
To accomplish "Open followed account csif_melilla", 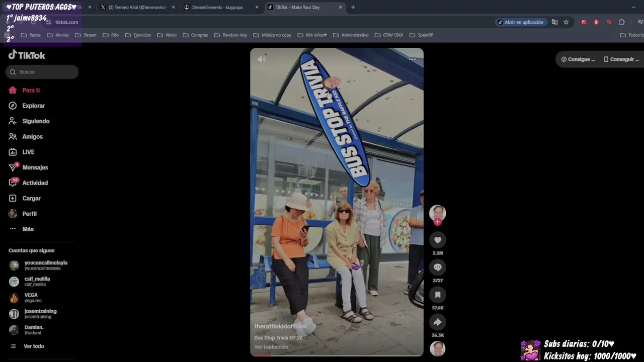I will coord(30,281).
